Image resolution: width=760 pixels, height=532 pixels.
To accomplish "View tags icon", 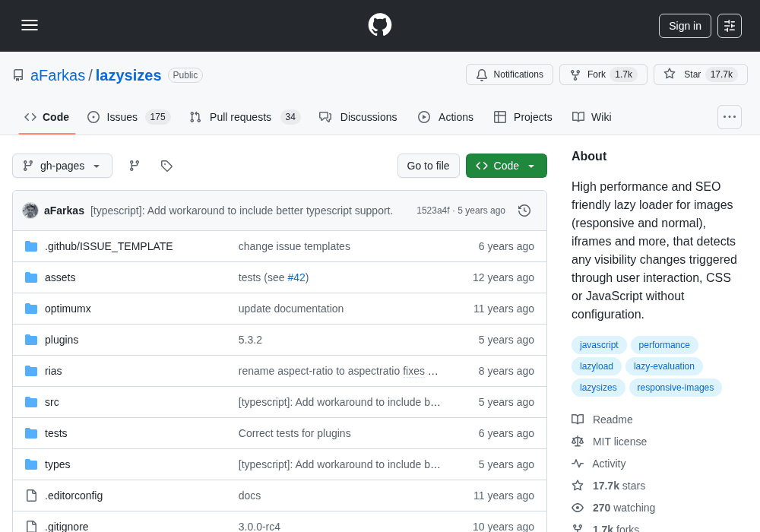I will click(166, 166).
